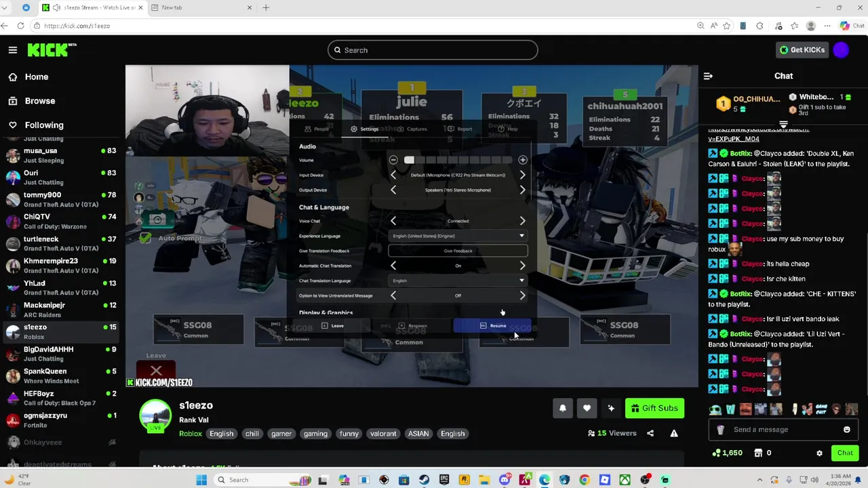Open tommy900 channel in sidebar
The image size is (868, 488).
(x=61, y=199)
